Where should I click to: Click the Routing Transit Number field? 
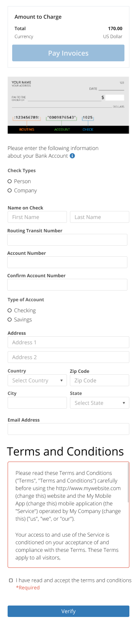67,240
